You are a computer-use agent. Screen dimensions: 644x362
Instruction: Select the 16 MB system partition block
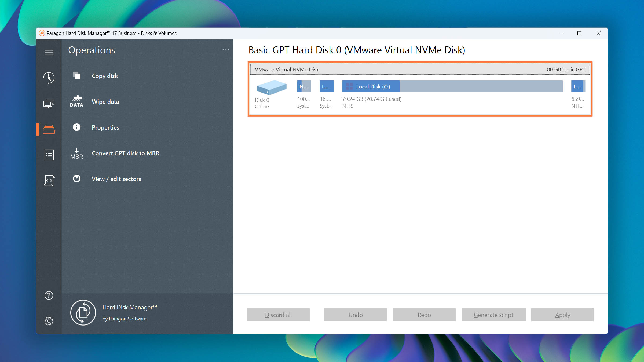[327, 86]
